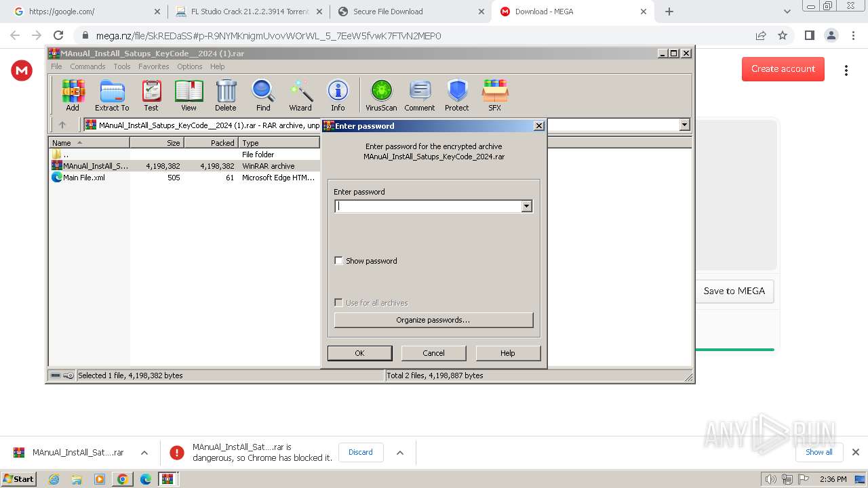Toggle Chrome side panel icon

pyautogui.click(x=809, y=35)
